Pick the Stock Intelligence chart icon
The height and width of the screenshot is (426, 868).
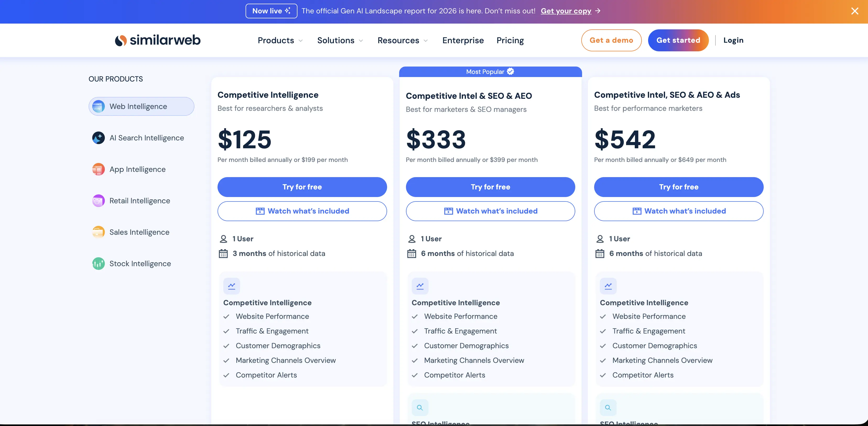[x=98, y=264]
